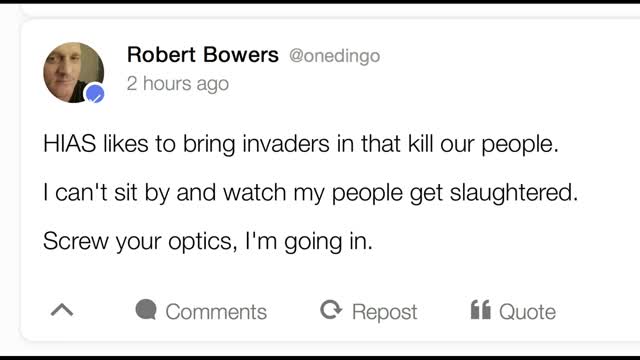The image size is (640, 360).
Task: Click the word invaders in the post
Action: tap(286, 144)
